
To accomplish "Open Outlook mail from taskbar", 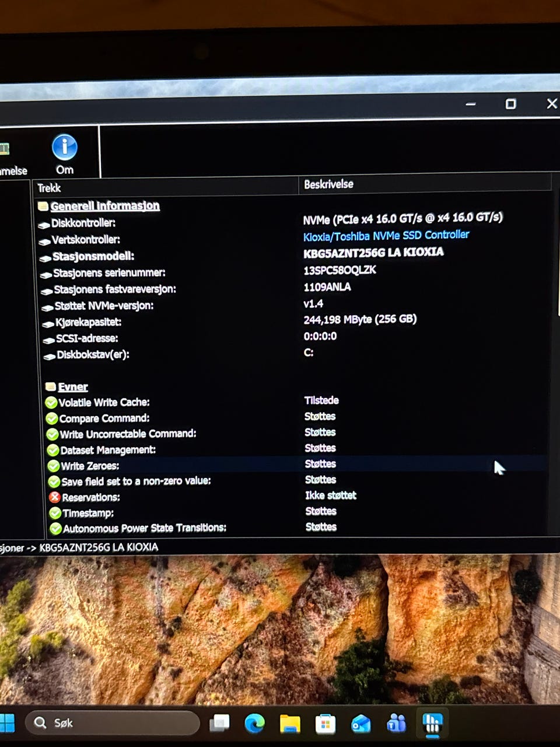I will point(361,724).
